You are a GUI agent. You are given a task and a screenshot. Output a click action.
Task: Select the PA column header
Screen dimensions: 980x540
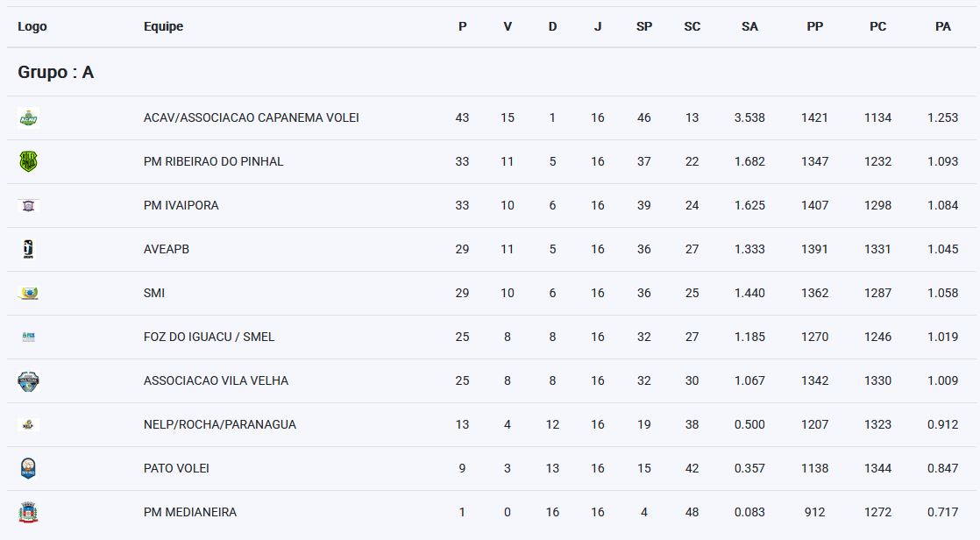(x=942, y=26)
